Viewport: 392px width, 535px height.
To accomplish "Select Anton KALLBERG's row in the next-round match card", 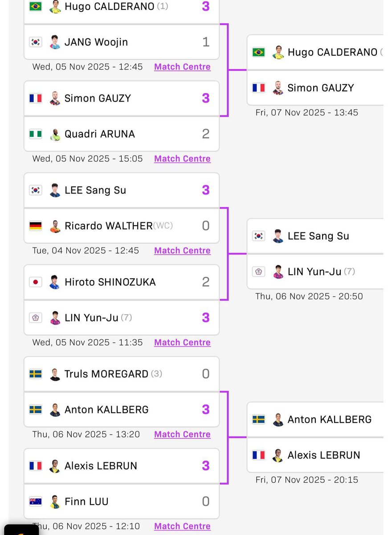I will pos(315,420).
